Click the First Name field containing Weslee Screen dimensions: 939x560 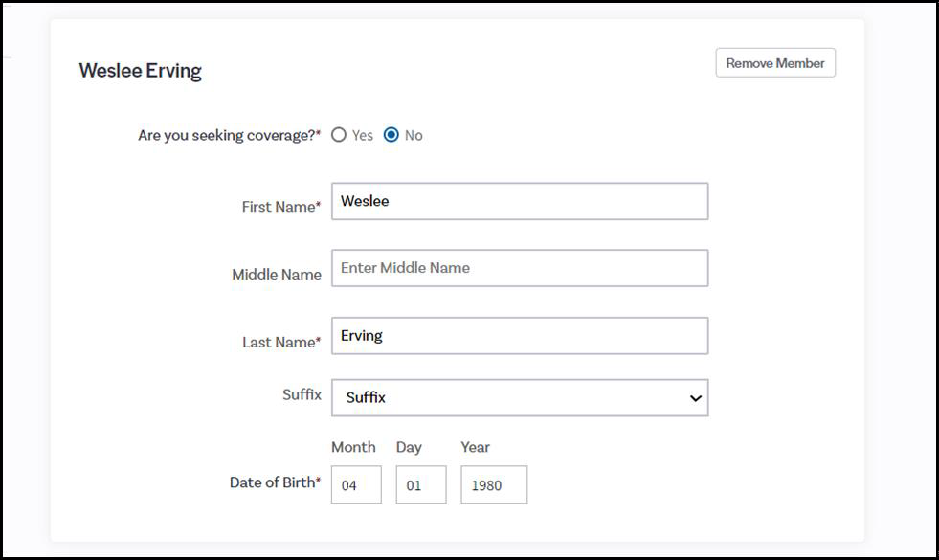(520, 201)
